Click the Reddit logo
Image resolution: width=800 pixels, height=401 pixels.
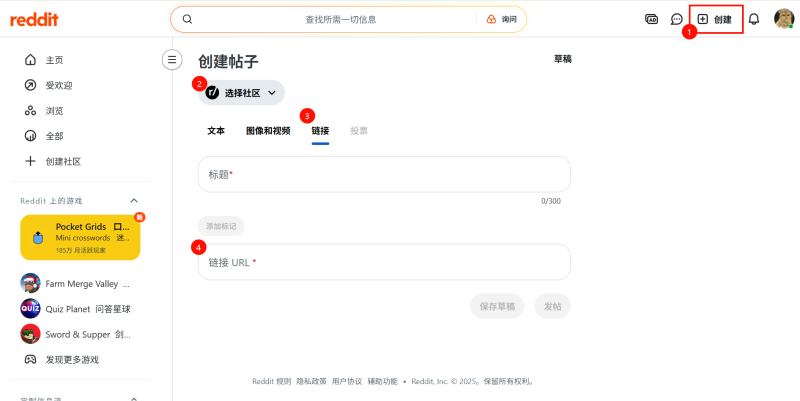click(34, 19)
